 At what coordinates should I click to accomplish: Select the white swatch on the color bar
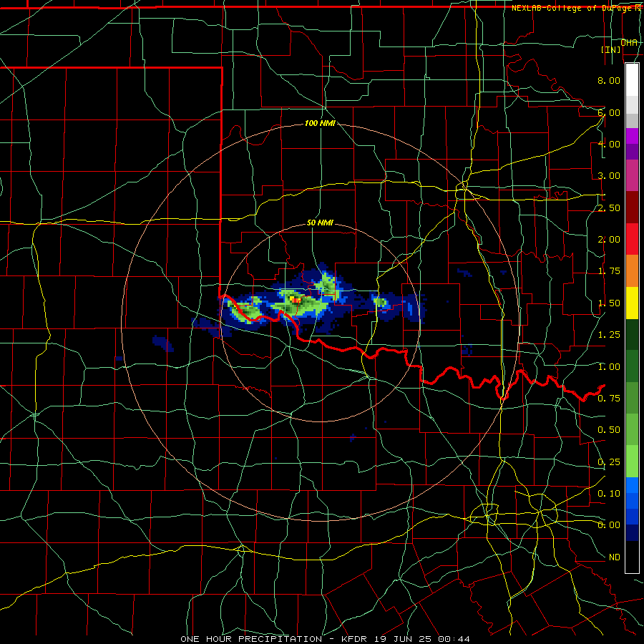(x=632, y=80)
